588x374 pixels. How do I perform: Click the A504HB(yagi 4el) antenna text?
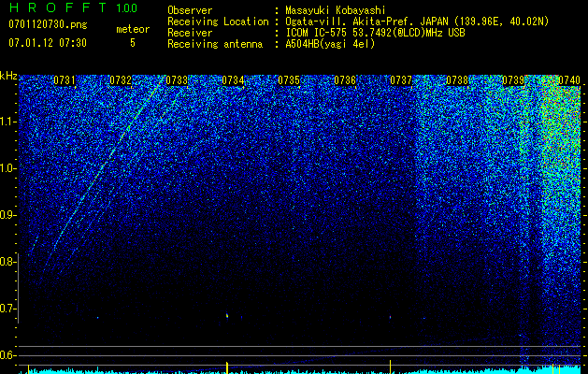330,44
